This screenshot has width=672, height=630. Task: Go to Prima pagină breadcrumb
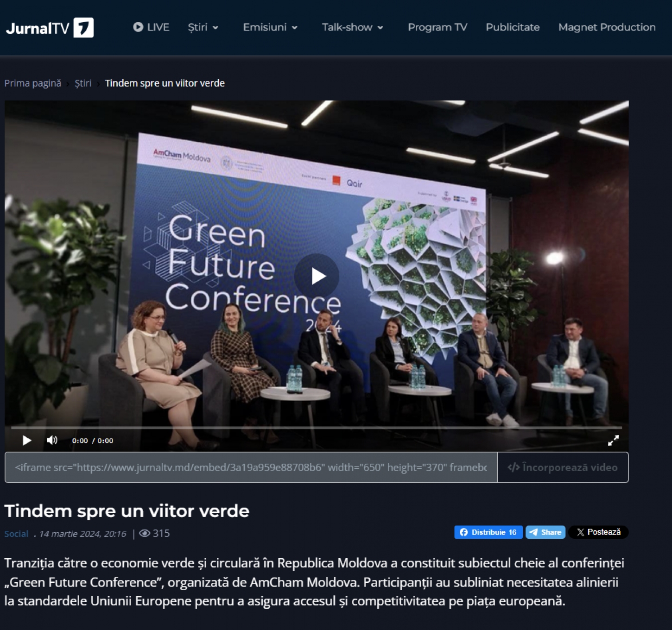[x=33, y=83]
